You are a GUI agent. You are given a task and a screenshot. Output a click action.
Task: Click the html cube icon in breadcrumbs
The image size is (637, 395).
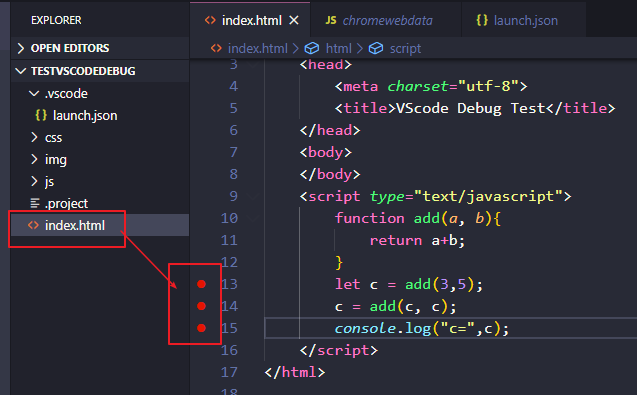point(312,48)
